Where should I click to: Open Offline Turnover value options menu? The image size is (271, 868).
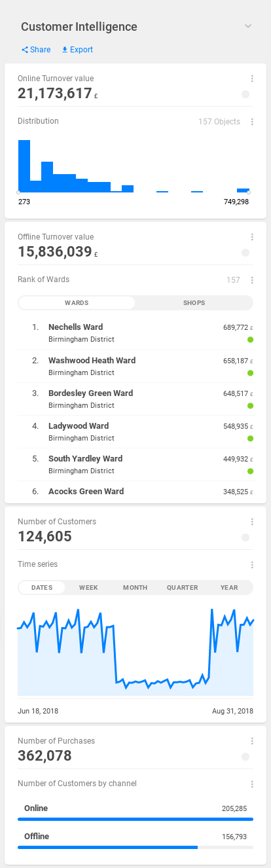tap(252, 237)
